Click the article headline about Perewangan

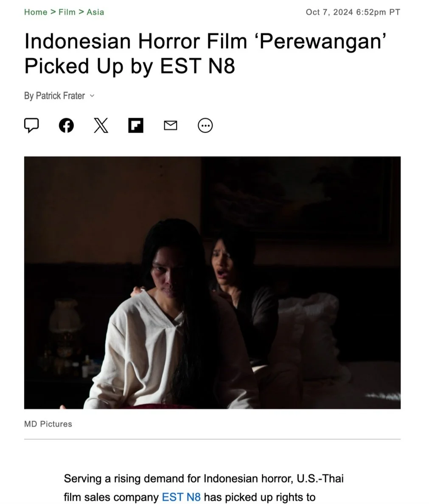click(x=205, y=53)
